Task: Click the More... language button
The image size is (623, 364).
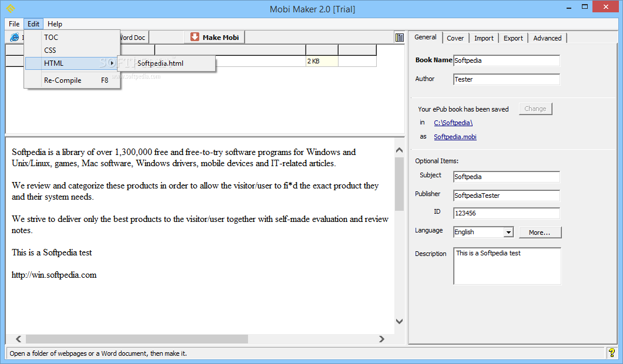Action: pyautogui.click(x=540, y=232)
